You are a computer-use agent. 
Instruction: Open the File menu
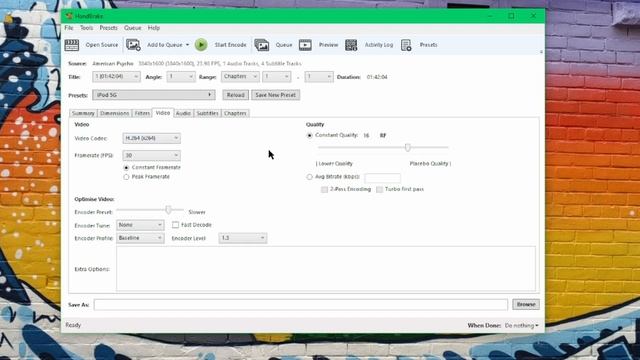tap(69, 28)
